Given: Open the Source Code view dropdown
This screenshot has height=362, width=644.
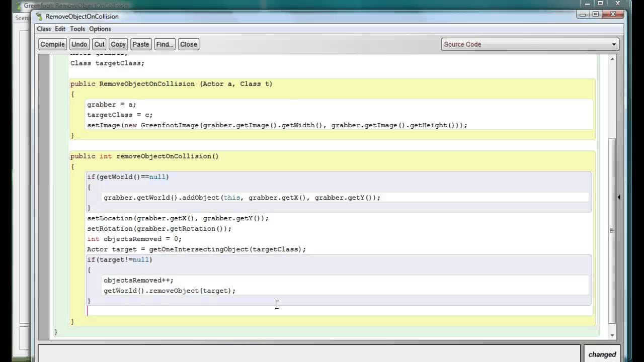Looking at the screenshot, I should [x=530, y=44].
